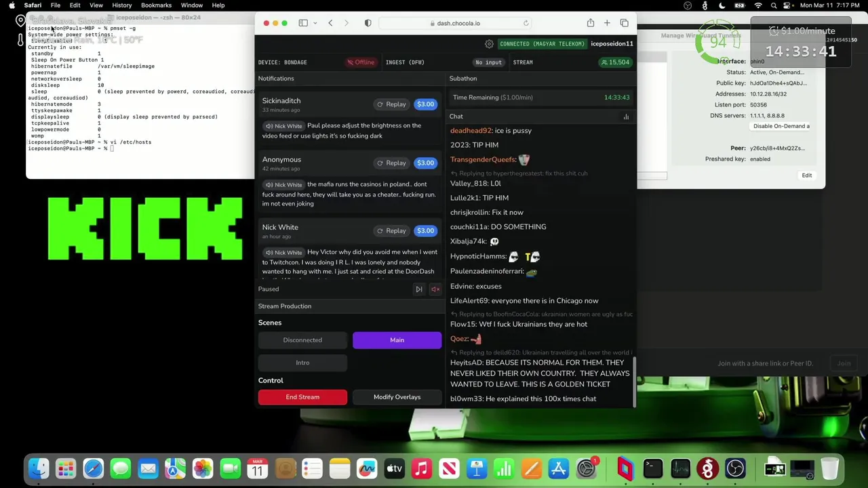
Task: Open the dashboard settings gear
Action: point(489,44)
